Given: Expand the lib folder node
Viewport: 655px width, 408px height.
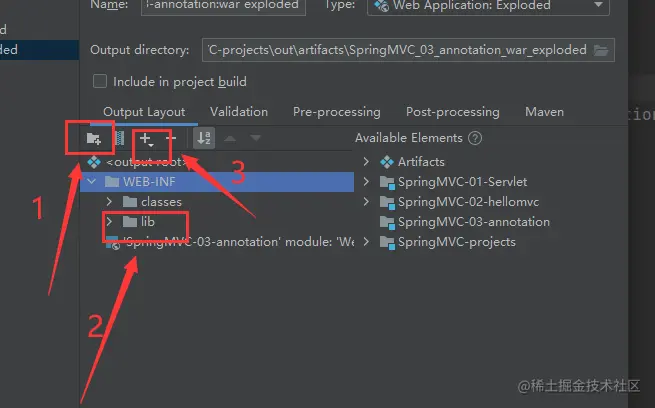Looking at the screenshot, I should click(109, 222).
